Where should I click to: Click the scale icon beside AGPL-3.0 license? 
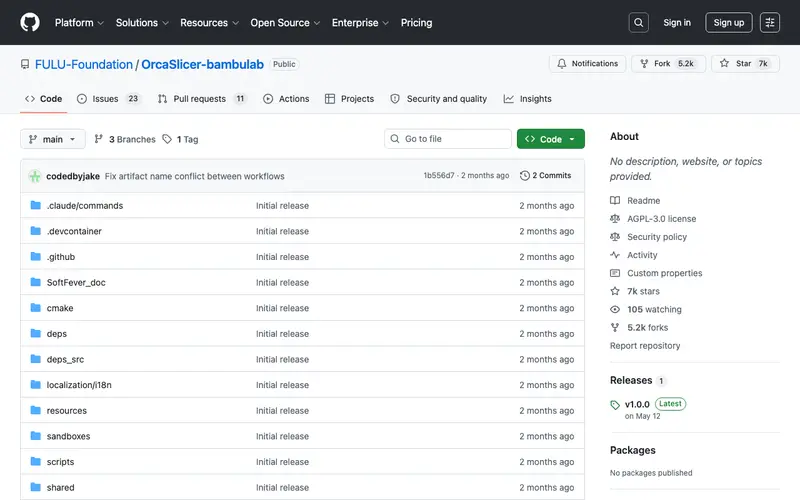[x=615, y=218]
